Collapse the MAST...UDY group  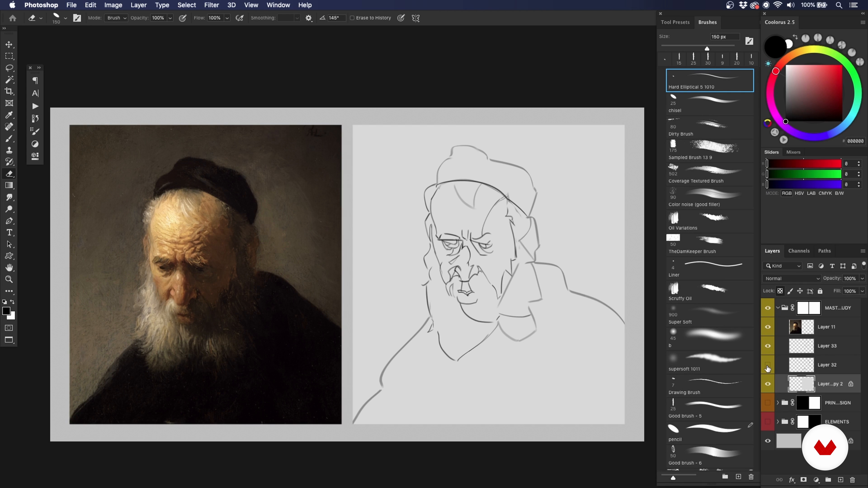[x=778, y=308]
